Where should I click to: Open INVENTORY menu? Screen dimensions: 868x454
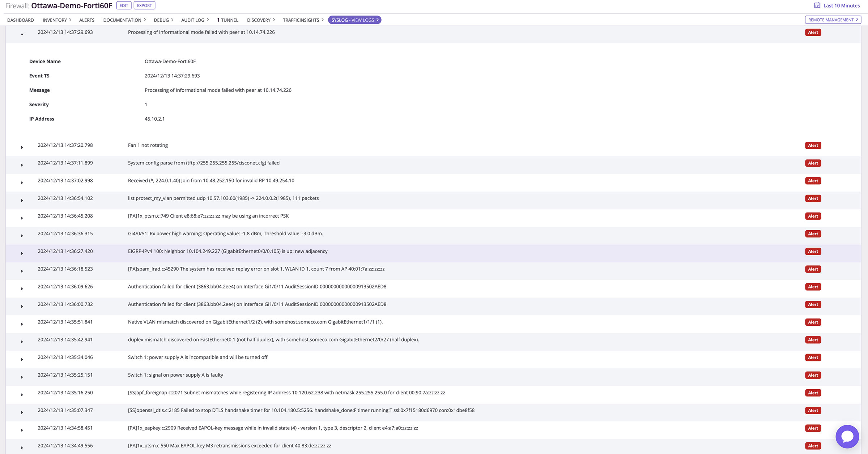(56, 20)
